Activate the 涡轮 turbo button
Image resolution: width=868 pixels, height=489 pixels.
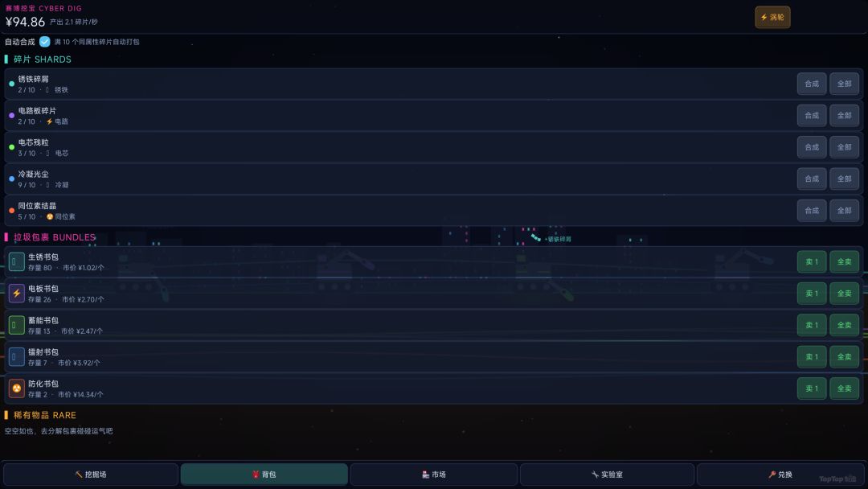773,17
